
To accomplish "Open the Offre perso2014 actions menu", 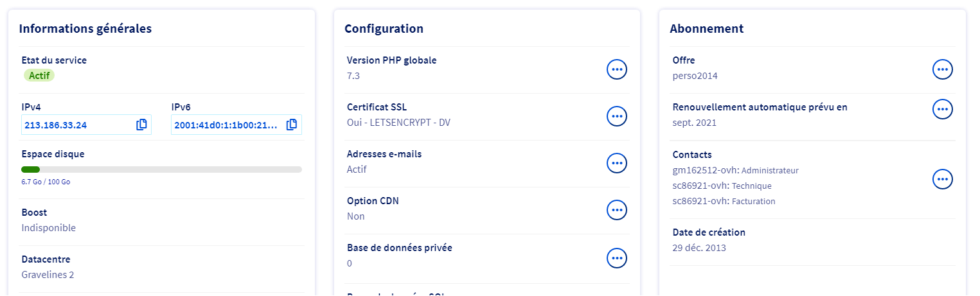I will (x=942, y=69).
